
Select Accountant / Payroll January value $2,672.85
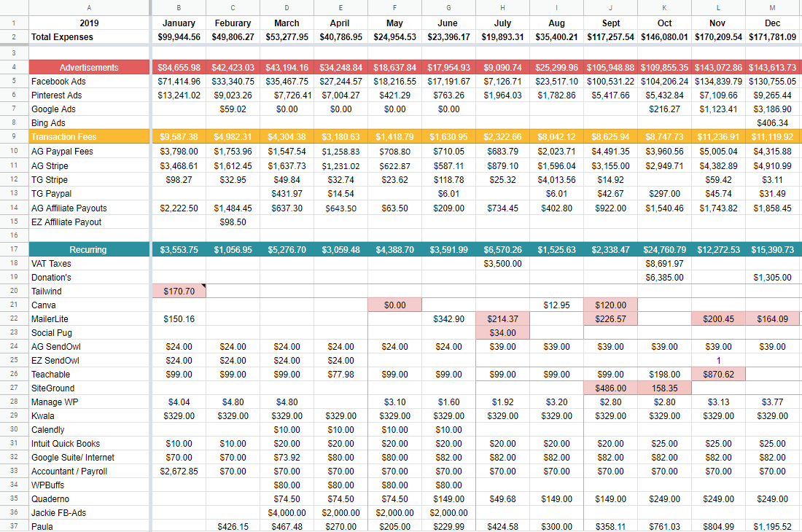[x=179, y=471]
